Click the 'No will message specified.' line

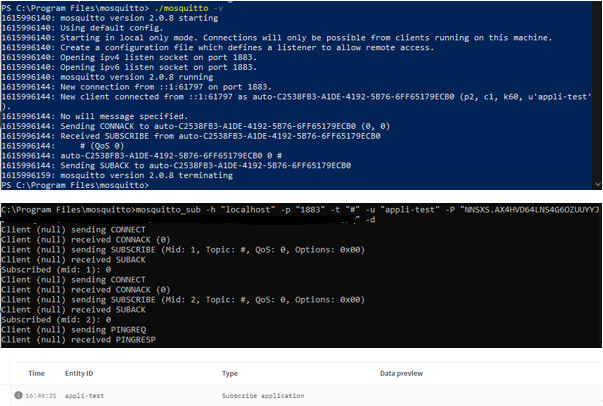click(95, 116)
